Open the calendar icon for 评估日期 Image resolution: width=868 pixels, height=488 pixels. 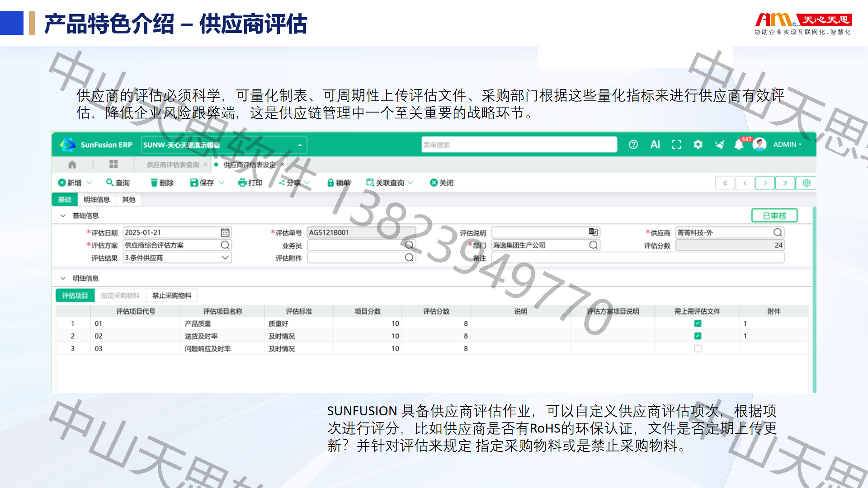(225, 232)
